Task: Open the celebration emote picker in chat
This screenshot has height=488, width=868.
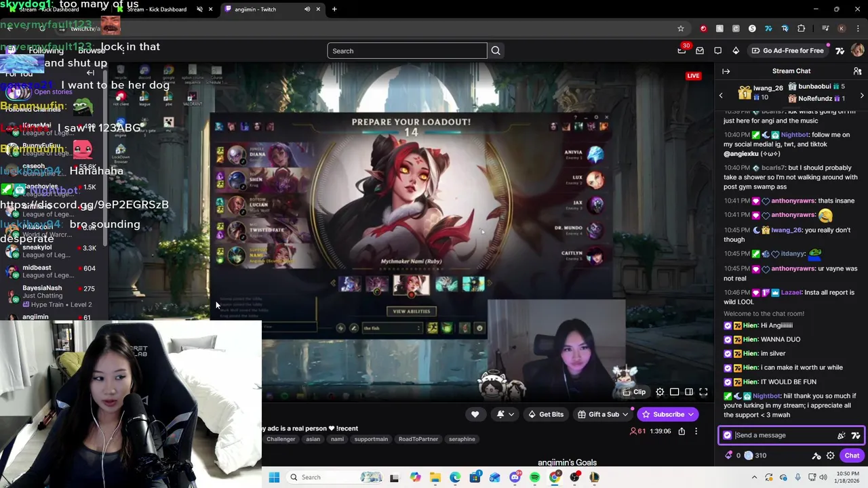Action: coord(842,435)
